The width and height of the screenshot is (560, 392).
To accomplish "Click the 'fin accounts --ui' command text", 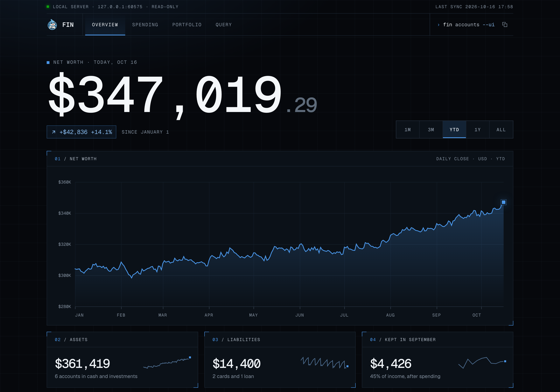I will point(469,25).
